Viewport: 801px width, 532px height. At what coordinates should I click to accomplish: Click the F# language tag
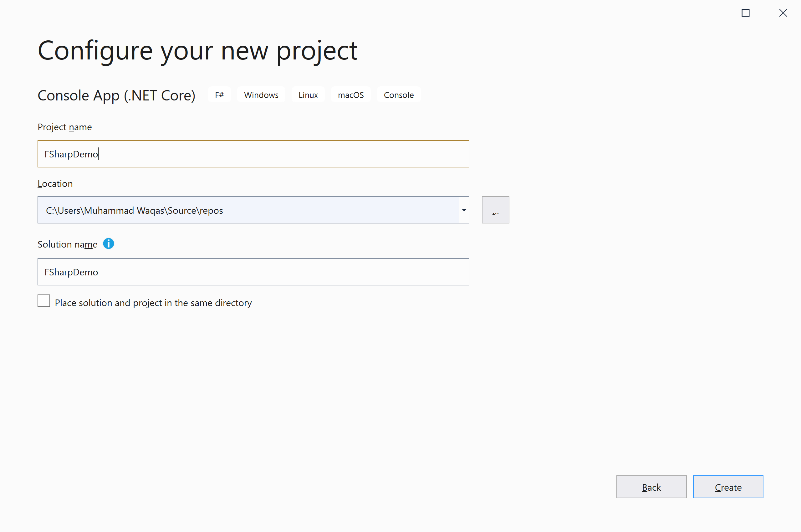[x=219, y=95]
